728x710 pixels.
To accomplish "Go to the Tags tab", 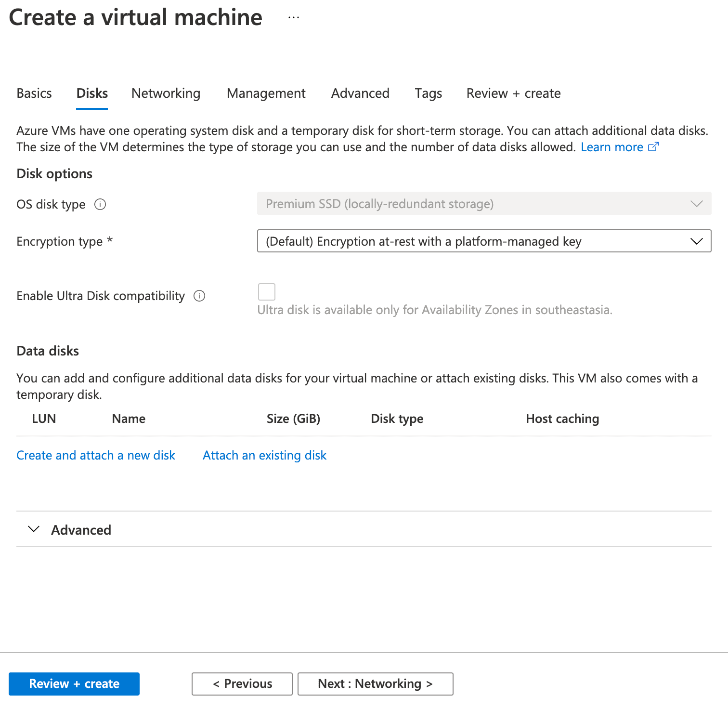I will click(x=428, y=93).
